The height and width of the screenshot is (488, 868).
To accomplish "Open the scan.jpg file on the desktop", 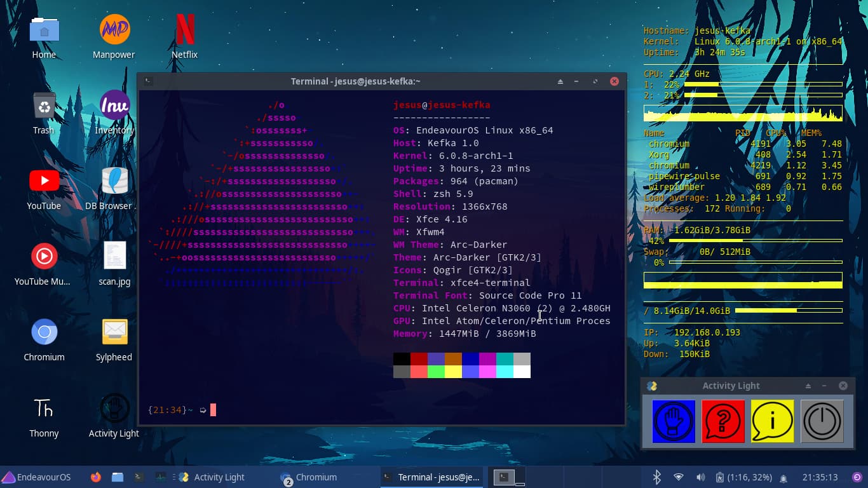I will point(114,264).
